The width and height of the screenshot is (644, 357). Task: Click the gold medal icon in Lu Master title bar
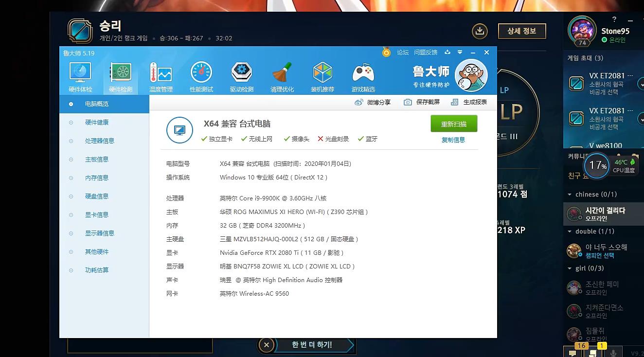386,52
